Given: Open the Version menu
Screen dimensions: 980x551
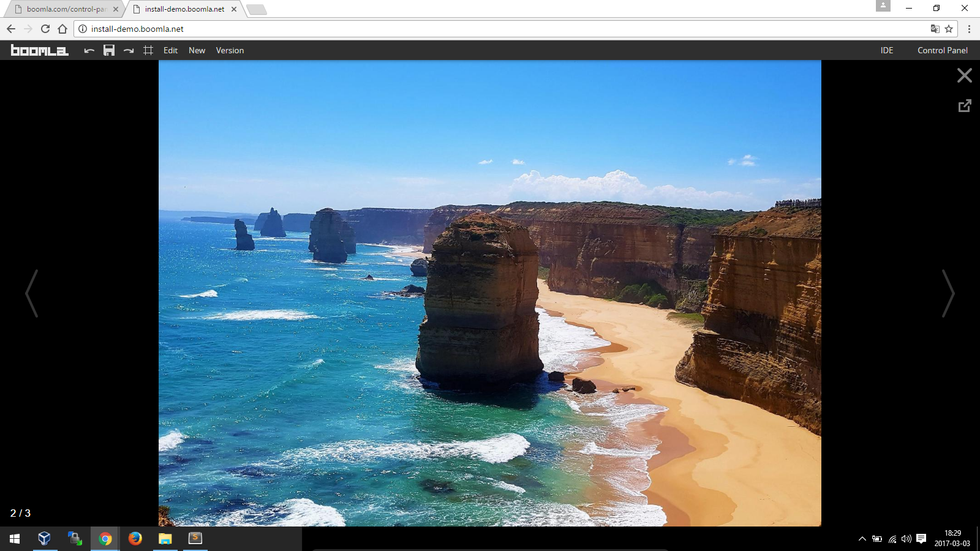Looking at the screenshot, I should [230, 50].
